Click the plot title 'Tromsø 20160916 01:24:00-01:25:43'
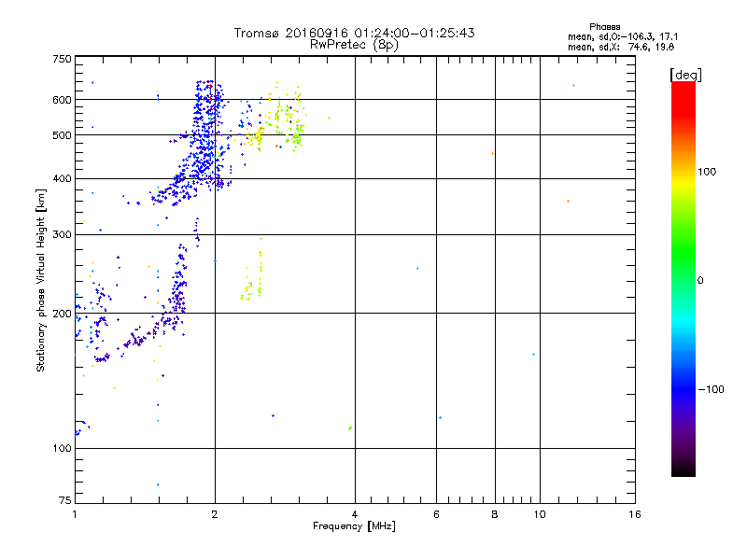This screenshot has width=747, height=560. 354,33
